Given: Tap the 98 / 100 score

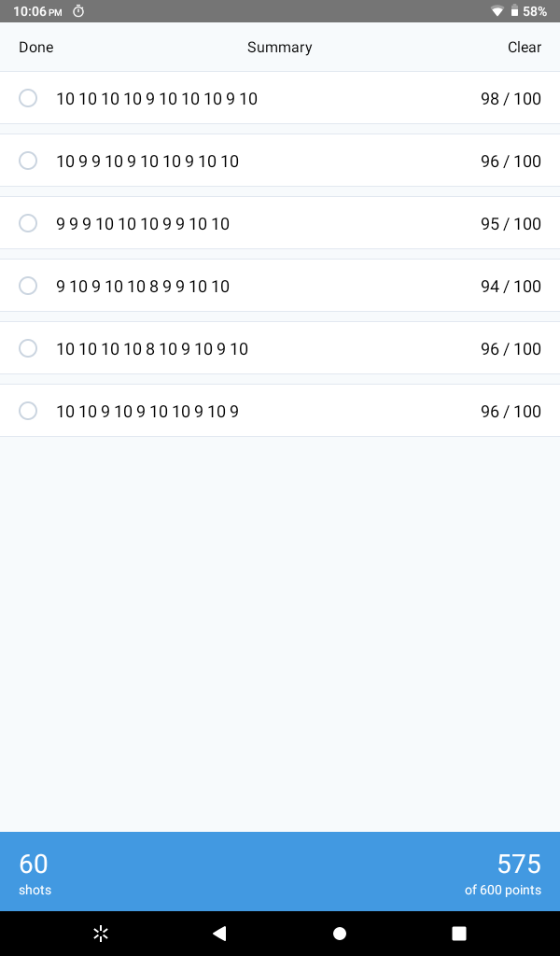Looking at the screenshot, I should pyautogui.click(x=511, y=98).
